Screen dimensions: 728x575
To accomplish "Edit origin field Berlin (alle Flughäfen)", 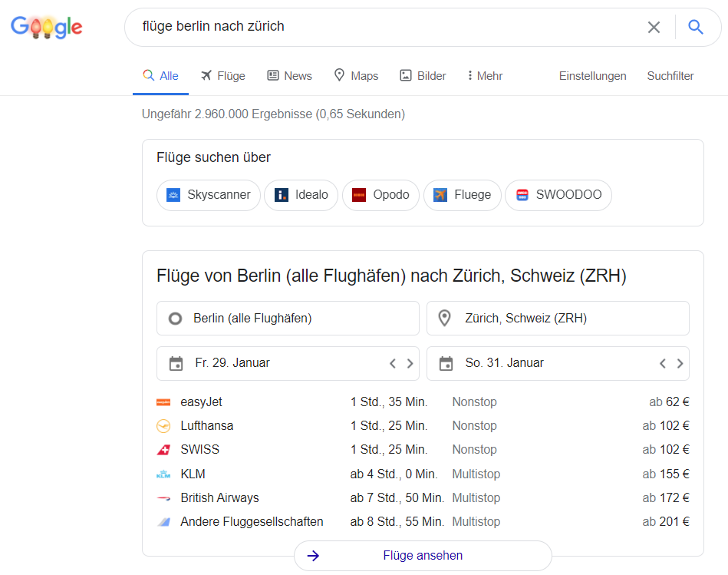I will pos(288,318).
